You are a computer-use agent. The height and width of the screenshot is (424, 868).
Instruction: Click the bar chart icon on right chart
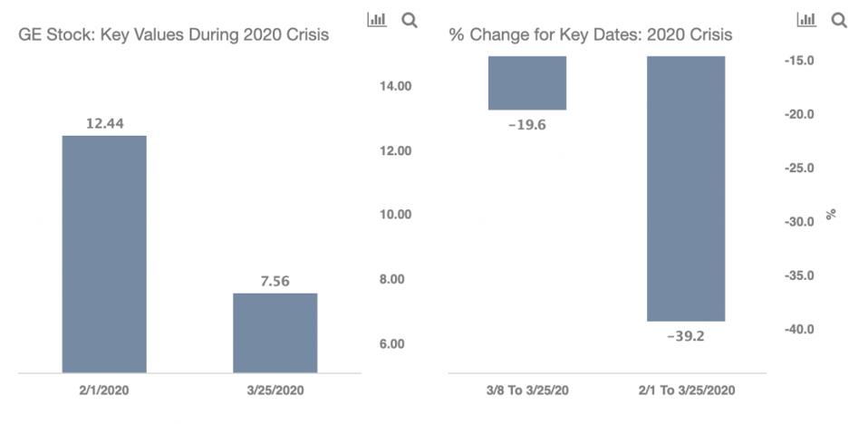(x=806, y=20)
